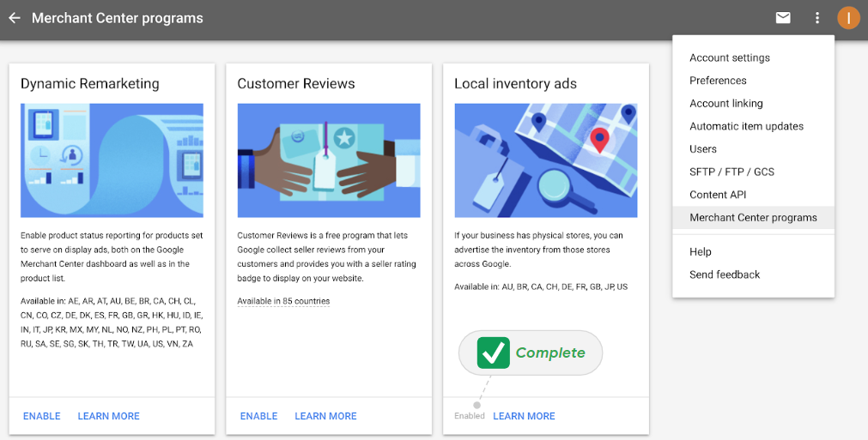Open Preferences menu item
This screenshot has height=440, width=868.
click(753, 81)
